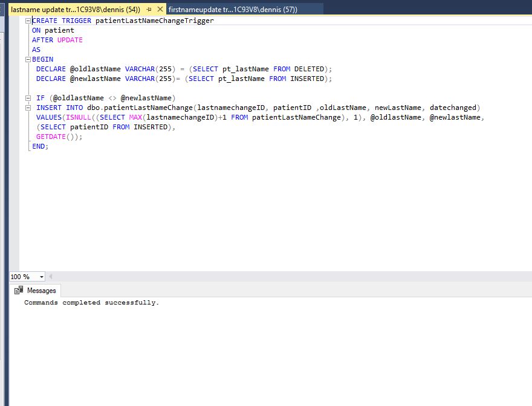Click dbo.patientLastNameChange table name

140,108
